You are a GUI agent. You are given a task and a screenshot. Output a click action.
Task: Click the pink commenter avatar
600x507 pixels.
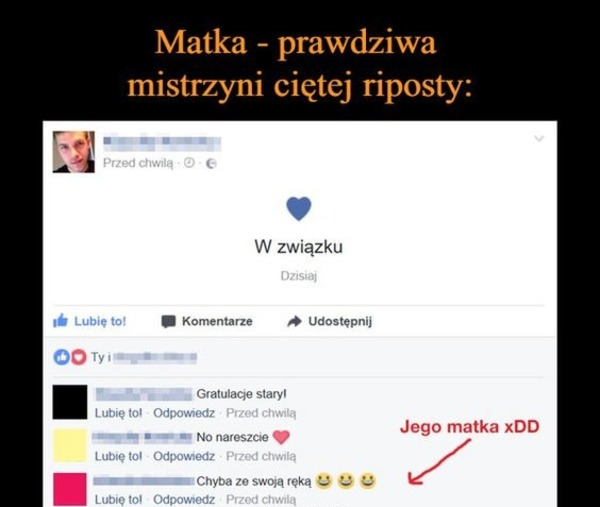pos(70,489)
